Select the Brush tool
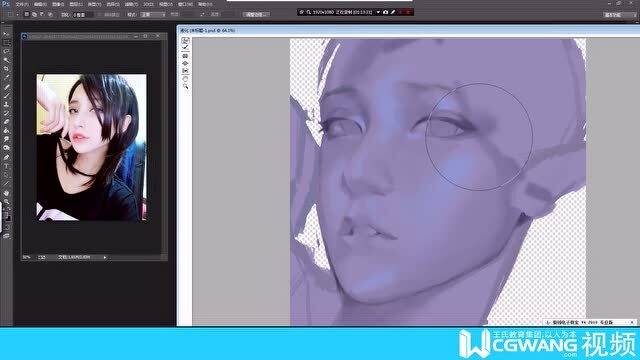This screenshot has width=640, height=360. point(6,96)
